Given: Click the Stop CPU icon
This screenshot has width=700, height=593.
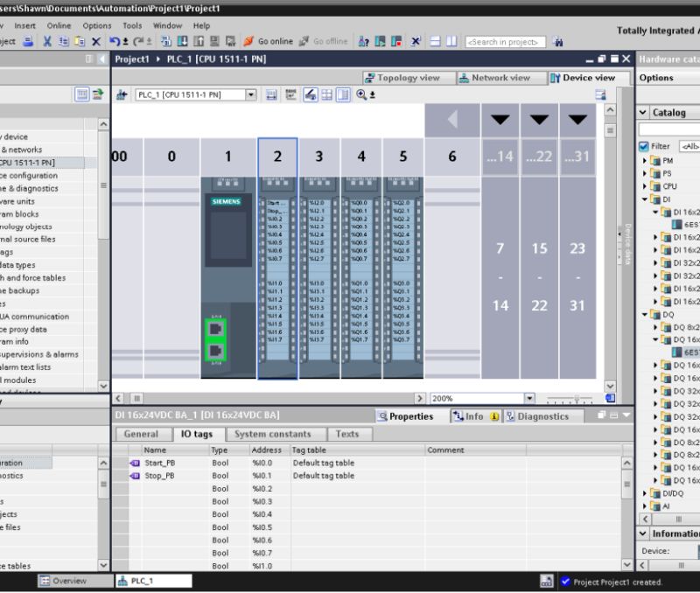Looking at the screenshot, I should click(396, 41).
